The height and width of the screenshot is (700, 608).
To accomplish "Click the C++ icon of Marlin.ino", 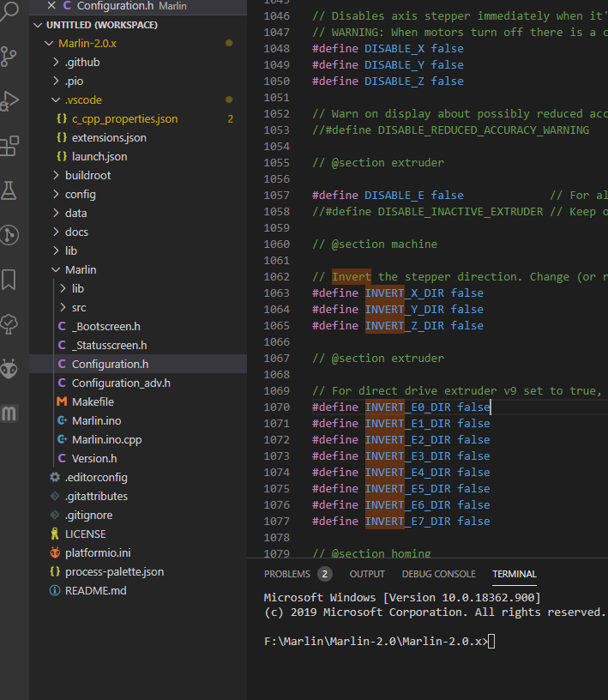I will tap(62, 420).
